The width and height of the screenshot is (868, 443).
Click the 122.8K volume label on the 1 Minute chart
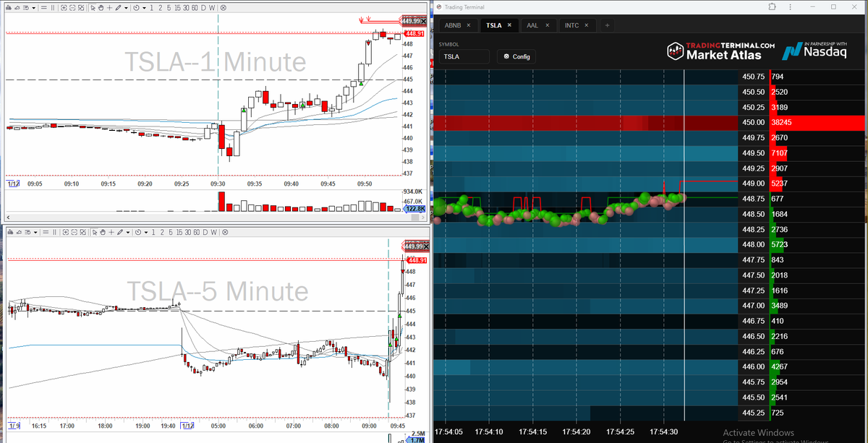414,208
